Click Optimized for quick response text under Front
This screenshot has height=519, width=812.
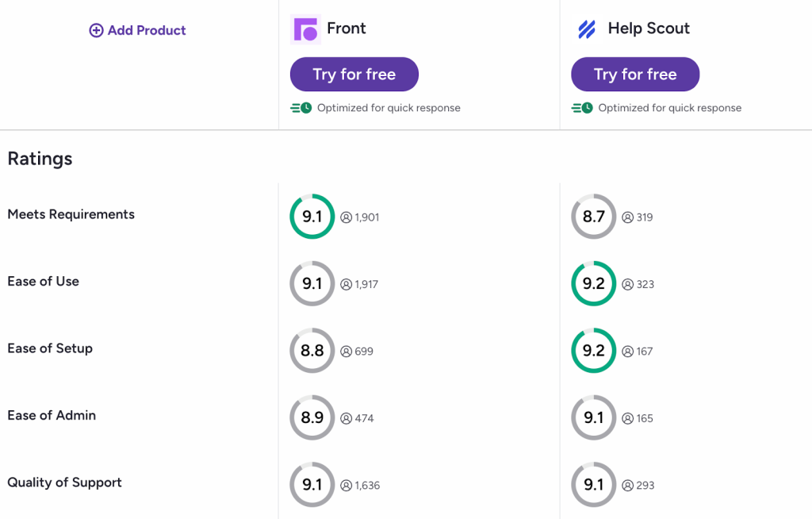[x=388, y=107]
